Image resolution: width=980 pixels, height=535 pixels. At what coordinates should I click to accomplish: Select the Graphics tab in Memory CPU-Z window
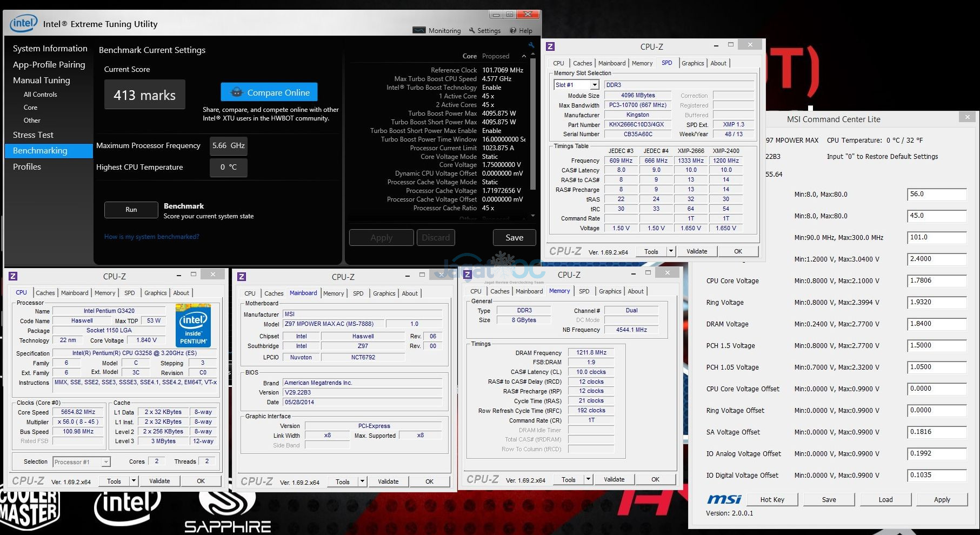(610, 291)
